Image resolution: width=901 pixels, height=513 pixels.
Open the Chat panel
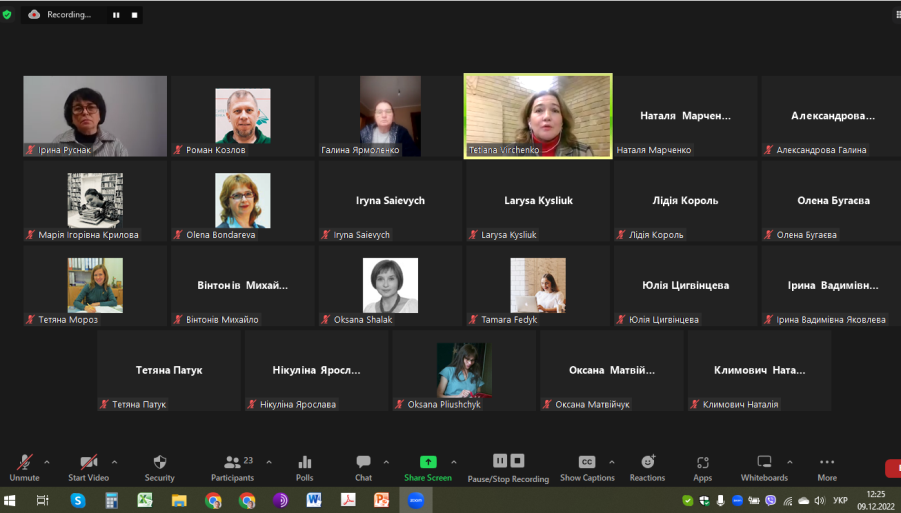pyautogui.click(x=363, y=462)
